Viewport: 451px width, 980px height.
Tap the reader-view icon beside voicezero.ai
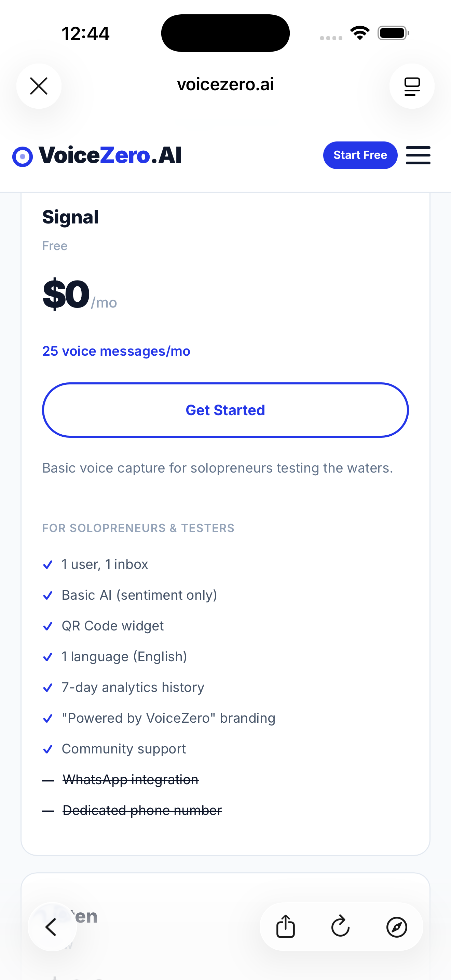click(412, 86)
